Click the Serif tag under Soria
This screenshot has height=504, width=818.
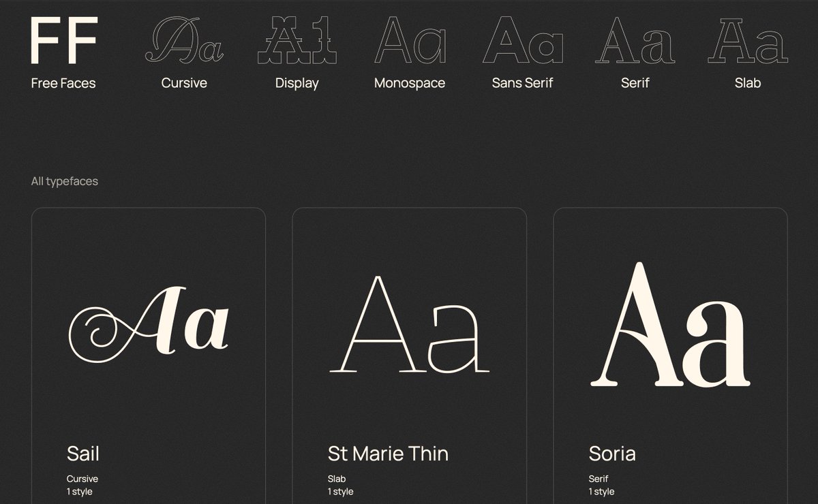tap(599, 479)
